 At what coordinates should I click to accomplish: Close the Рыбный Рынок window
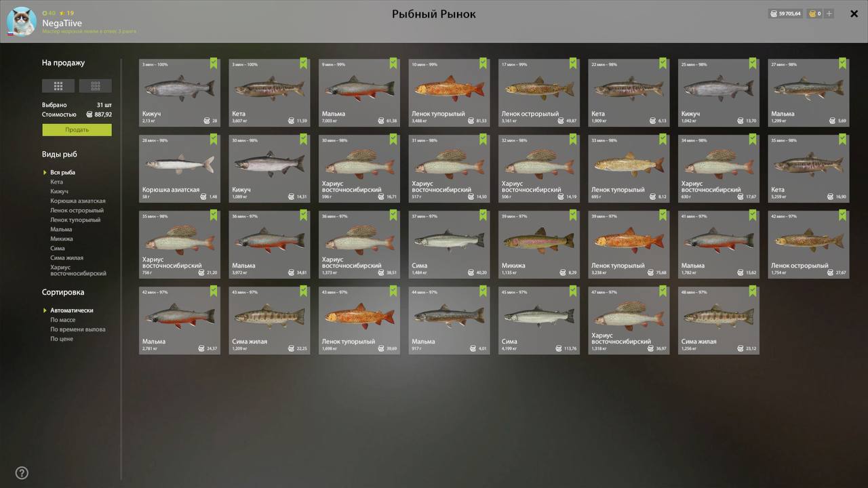click(x=854, y=14)
